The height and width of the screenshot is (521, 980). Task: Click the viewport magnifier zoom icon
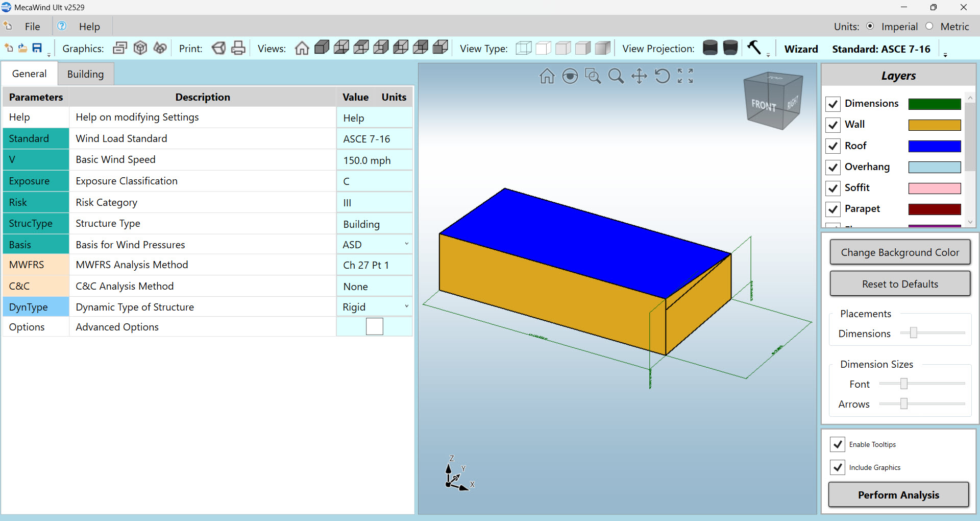pos(616,76)
